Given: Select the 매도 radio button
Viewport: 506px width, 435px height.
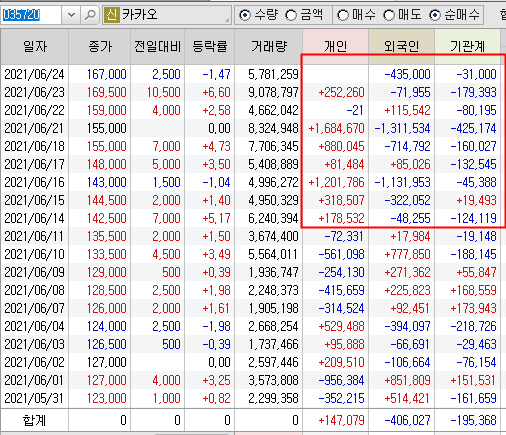Looking at the screenshot, I should click(389, 15).
